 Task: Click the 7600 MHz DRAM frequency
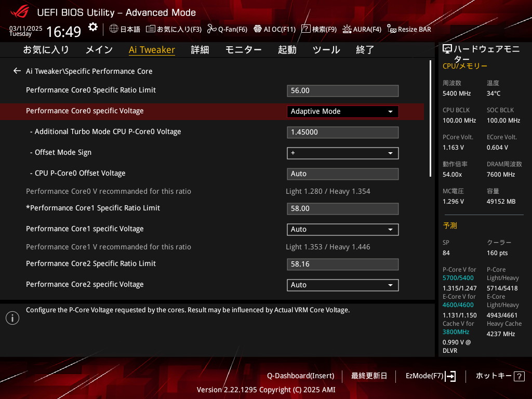(501, 175)
